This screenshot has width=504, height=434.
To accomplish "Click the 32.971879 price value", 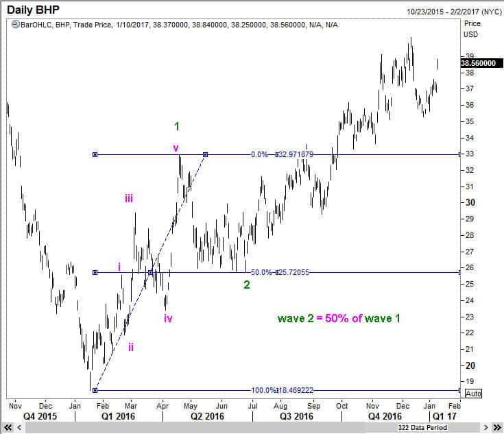I will click(296, 154).
